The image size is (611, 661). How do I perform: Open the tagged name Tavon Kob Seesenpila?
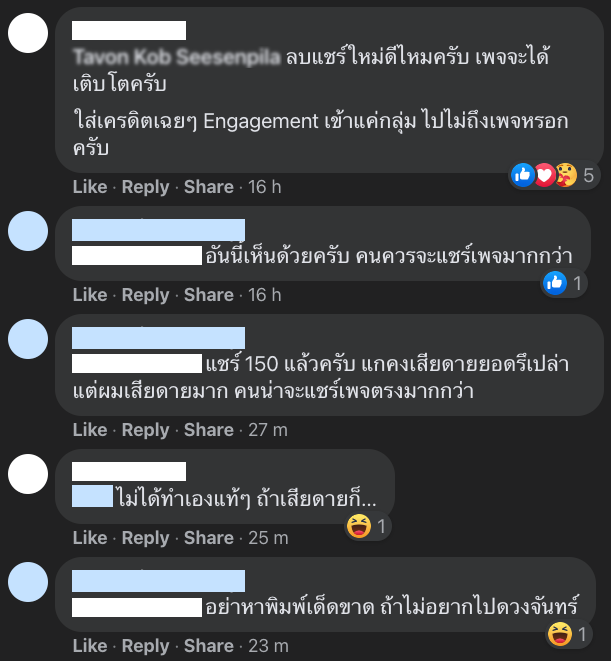click(x=177, y=57)
